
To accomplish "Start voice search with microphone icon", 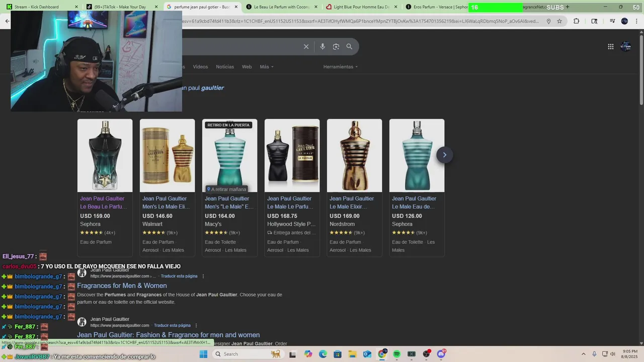I will click(323, 47).
